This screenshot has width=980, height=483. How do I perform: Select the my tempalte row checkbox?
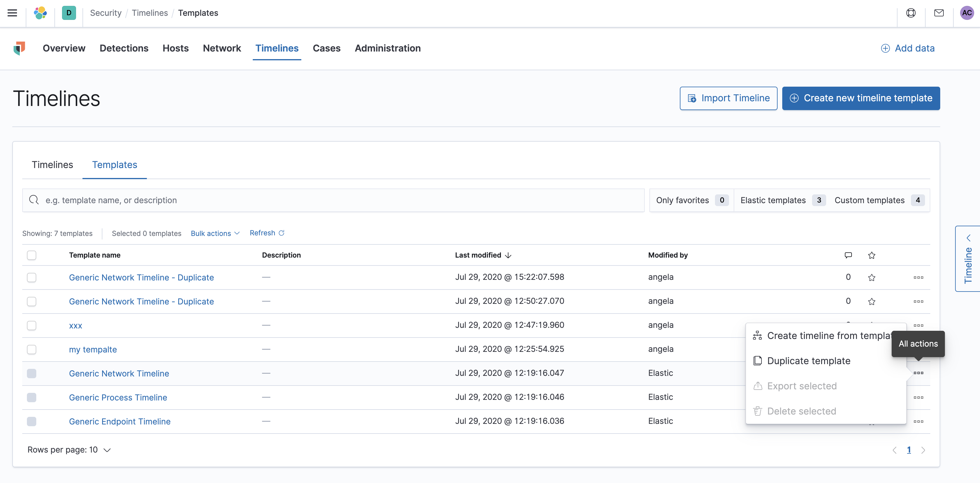click(32, 350)
